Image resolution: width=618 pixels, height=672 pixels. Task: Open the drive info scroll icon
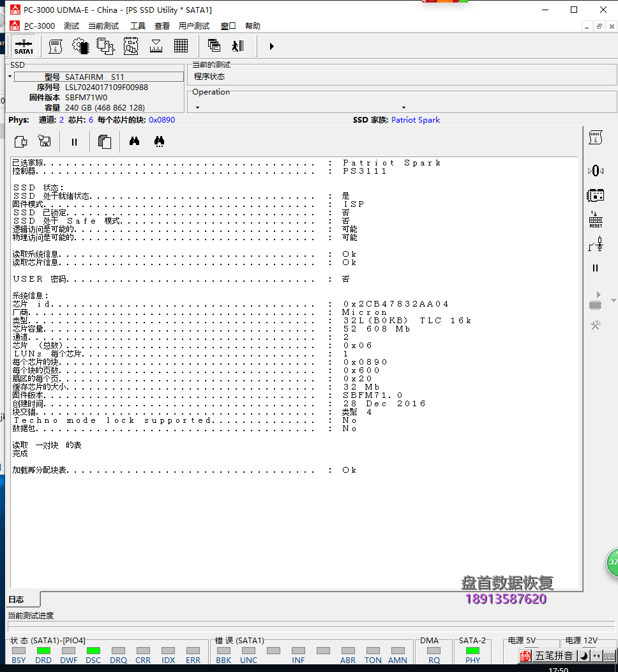[56, 46]
